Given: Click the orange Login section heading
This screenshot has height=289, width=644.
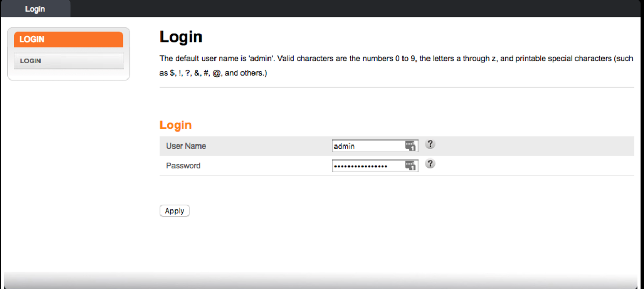Looking at the screenshot, I should [x=176, y=125].
